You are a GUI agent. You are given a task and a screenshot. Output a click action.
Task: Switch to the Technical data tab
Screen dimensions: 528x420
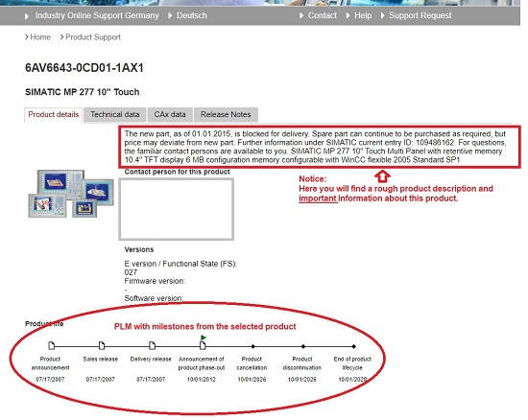[x=115, y=115]
